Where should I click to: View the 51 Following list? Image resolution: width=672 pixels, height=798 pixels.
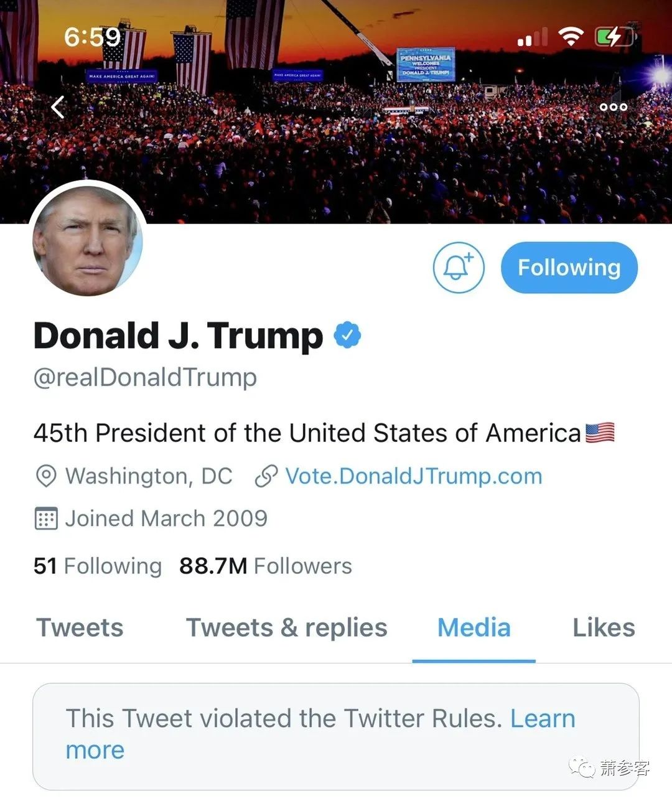coord(98,566)
